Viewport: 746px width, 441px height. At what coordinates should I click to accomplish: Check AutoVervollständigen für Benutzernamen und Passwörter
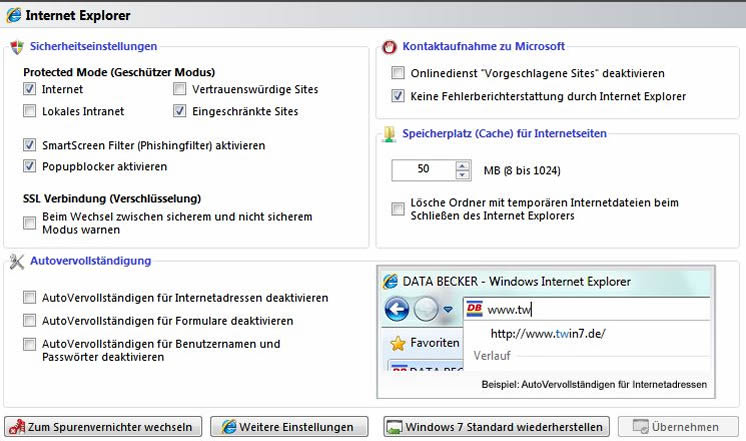click(29, 344)
